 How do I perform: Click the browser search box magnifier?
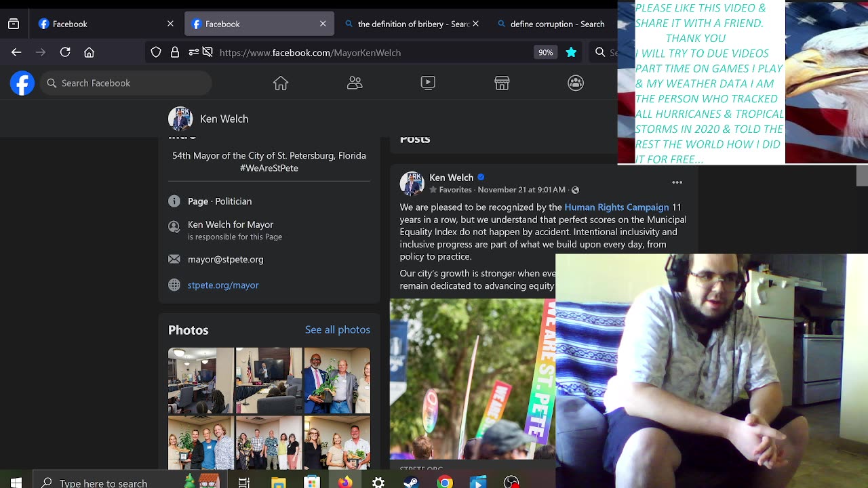pos(600,52)
